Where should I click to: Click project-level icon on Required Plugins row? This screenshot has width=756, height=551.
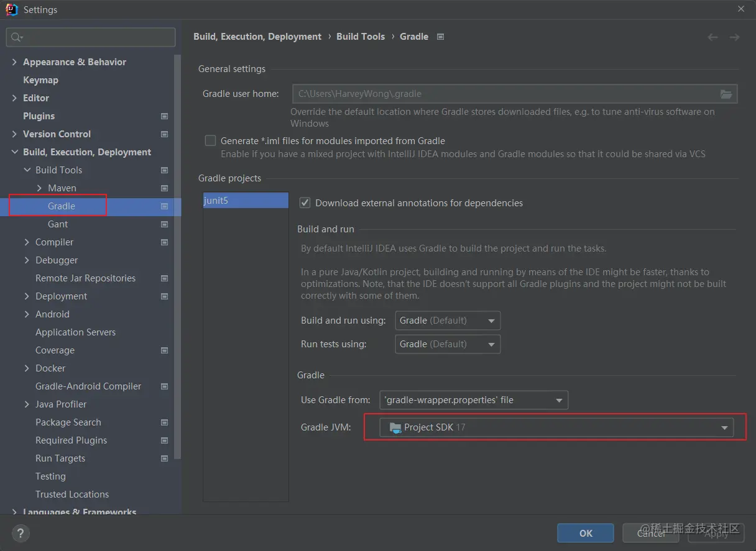pos(165,440)
